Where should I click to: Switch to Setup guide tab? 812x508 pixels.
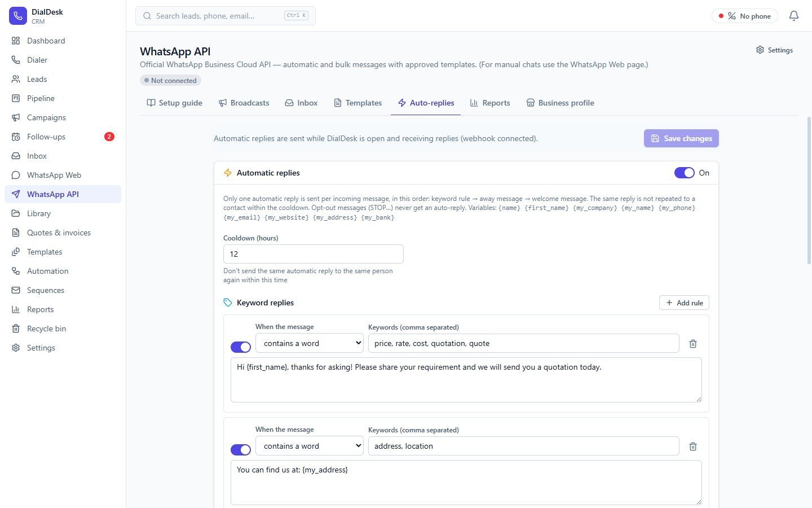pos(174,103)
